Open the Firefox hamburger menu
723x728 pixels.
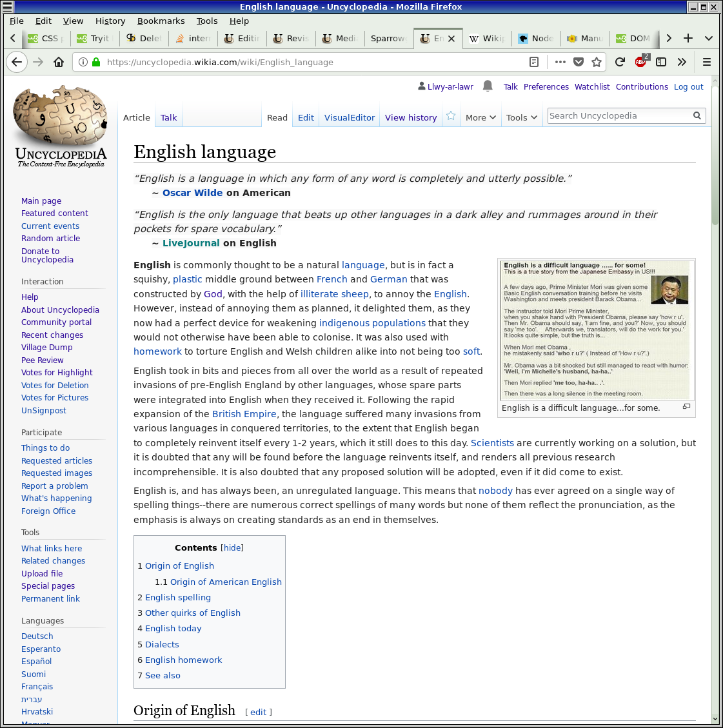pyautogui.click(x=707, y=62)
